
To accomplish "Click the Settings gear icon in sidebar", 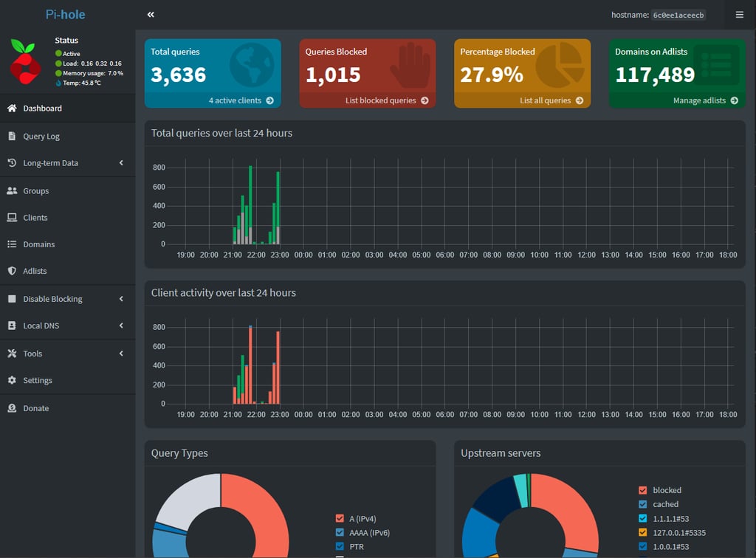I will (x=12, y=380).
